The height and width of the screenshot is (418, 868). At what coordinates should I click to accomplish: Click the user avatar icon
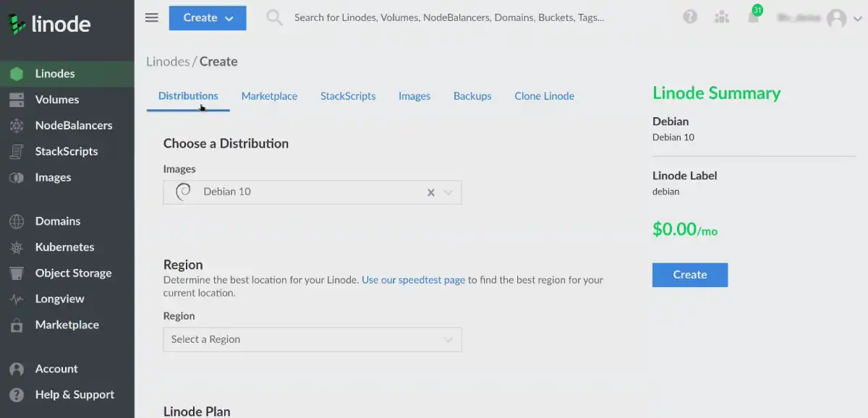(837, 18)
